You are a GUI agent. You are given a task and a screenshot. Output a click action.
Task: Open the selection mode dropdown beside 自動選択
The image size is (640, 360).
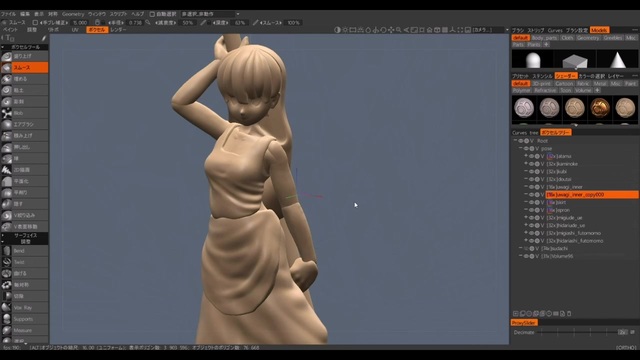click(x=210, y=14)
